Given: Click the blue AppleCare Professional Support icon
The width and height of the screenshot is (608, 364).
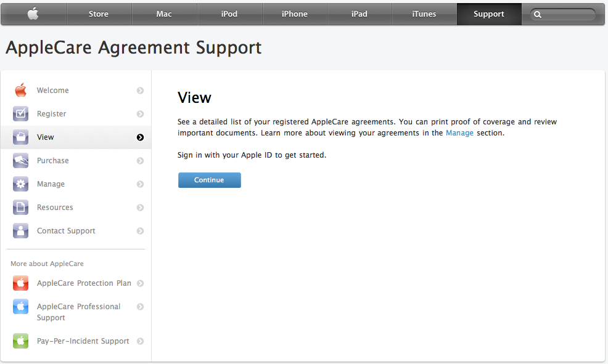Looking at the screenshot, I should click(x=21, y=307).
